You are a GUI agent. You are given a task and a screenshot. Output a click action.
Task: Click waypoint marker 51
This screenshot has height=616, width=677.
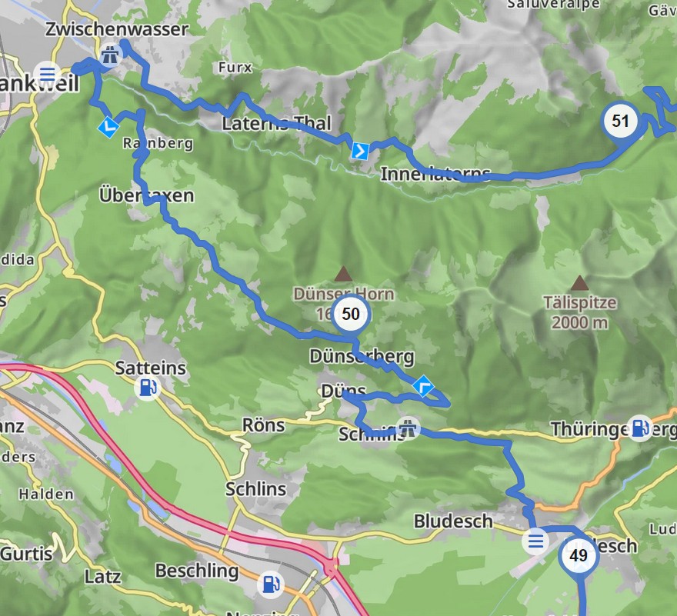620,122
